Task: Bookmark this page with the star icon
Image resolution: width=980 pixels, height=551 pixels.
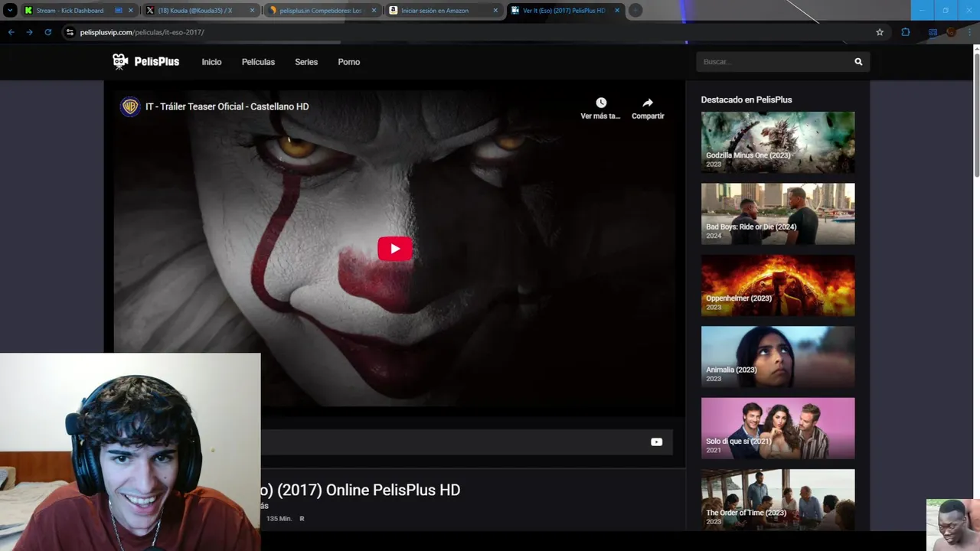Action: [x=880, y=32]
